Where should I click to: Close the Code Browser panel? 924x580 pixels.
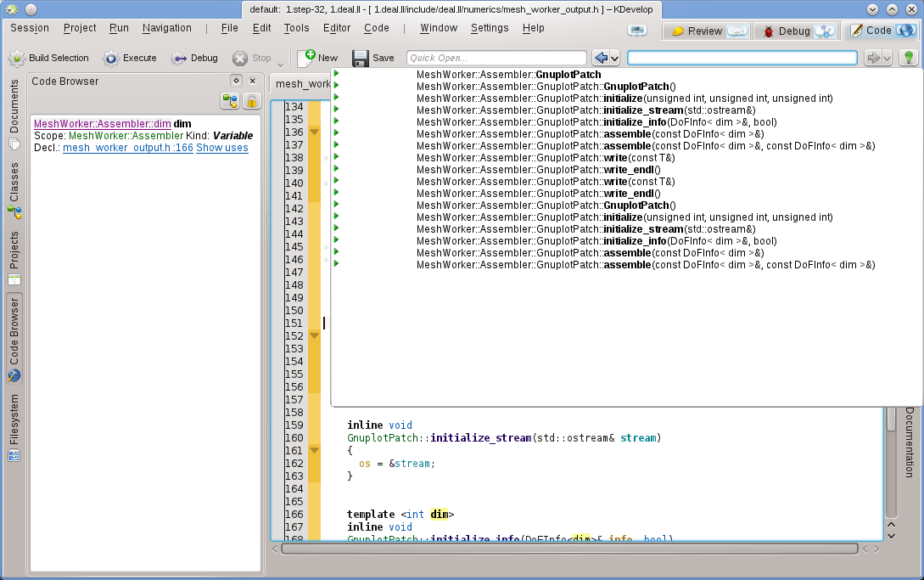[x=253, y=81]
